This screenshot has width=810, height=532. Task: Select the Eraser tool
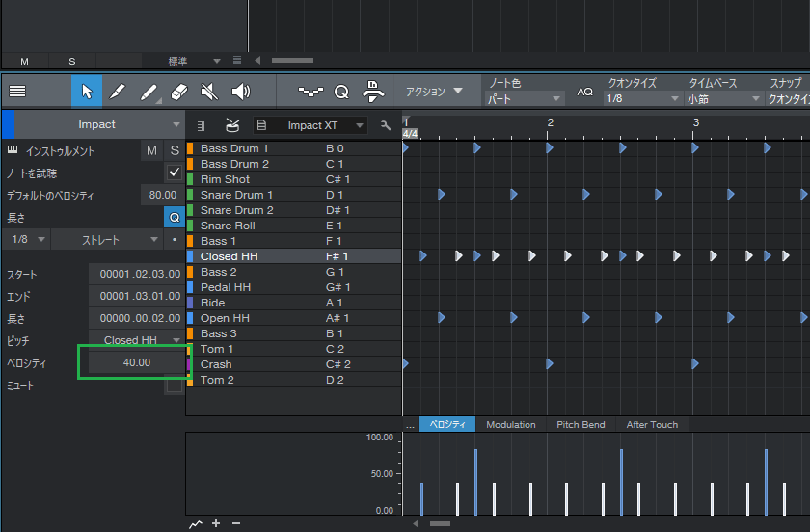tap(178, 92)
